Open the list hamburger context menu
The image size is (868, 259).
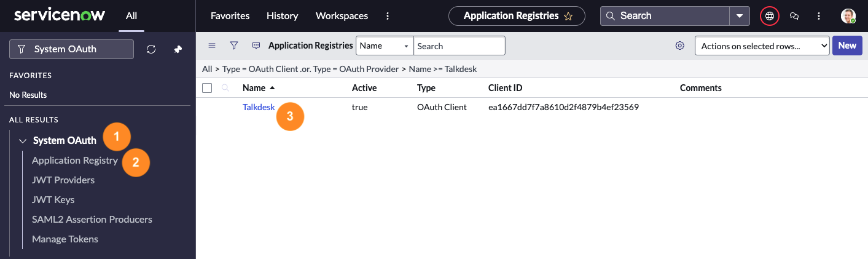click(212, 46)
